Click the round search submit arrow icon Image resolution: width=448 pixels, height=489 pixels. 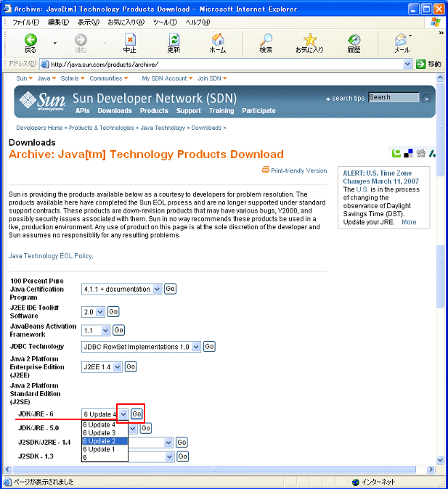(x=425, y=99)
